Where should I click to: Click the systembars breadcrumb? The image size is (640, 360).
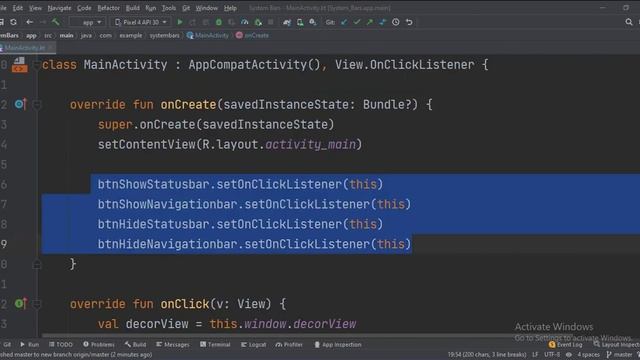[164, 36]
